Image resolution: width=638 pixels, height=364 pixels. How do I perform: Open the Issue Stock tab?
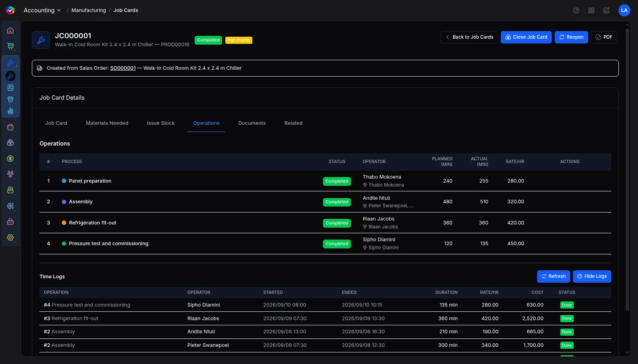pyautogui.click(x=161, y=123)
